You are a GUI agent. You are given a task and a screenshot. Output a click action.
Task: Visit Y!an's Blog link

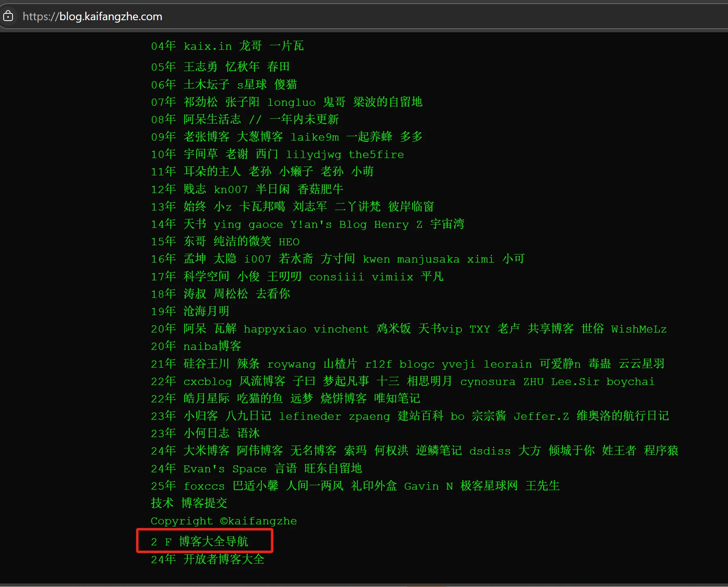tap(328, 224)
